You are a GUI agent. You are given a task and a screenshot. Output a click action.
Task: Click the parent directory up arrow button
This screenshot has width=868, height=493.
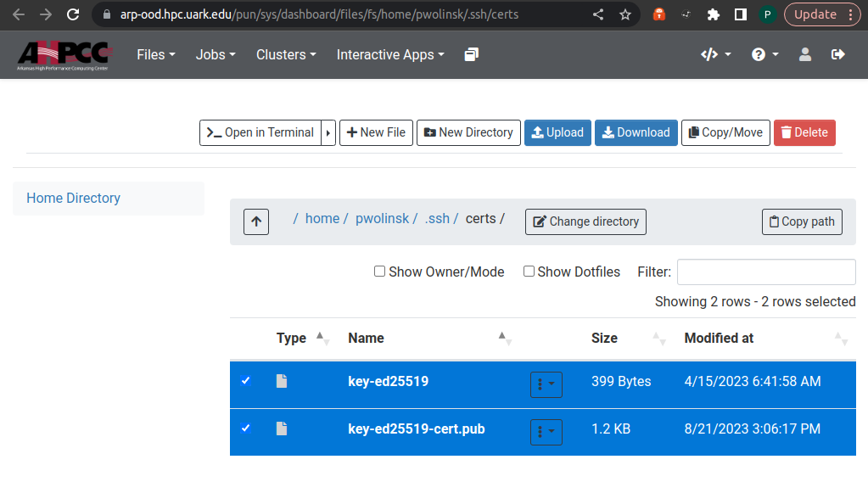pos(256,221)
